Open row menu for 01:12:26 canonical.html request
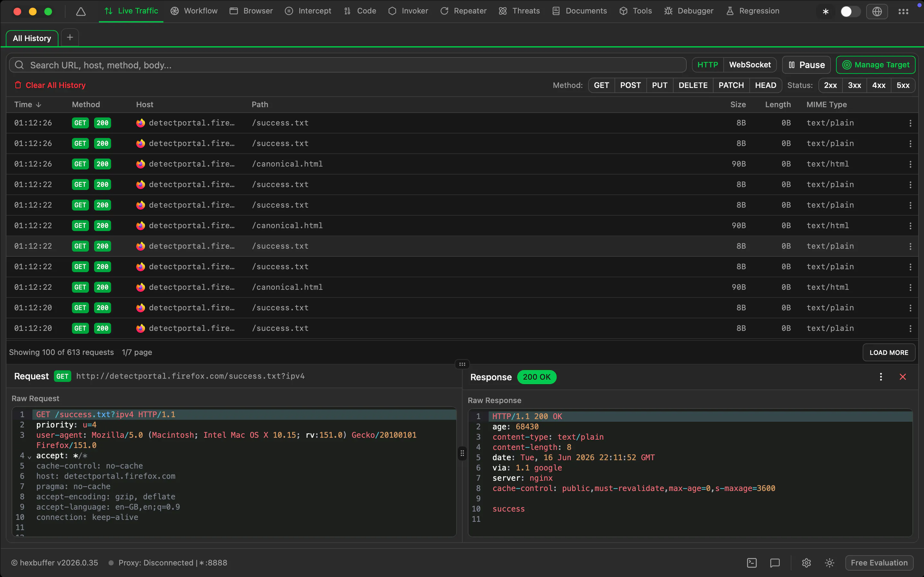Viewport: 924px width, 577px height. 910,164
